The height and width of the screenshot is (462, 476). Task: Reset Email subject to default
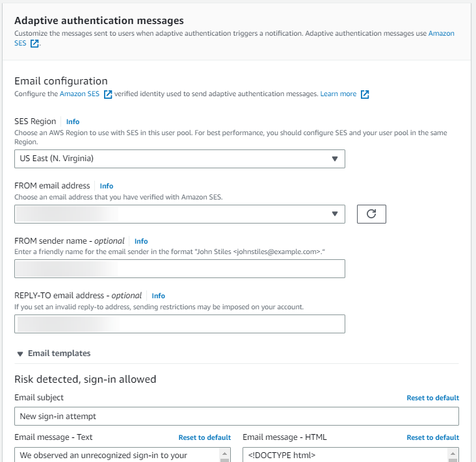tap(432, 398)
